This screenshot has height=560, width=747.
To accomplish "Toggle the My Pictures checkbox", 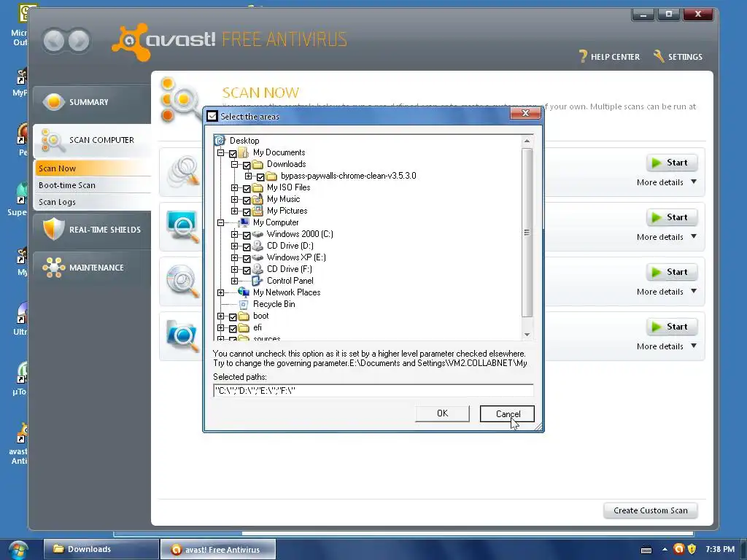I will 247,212.
